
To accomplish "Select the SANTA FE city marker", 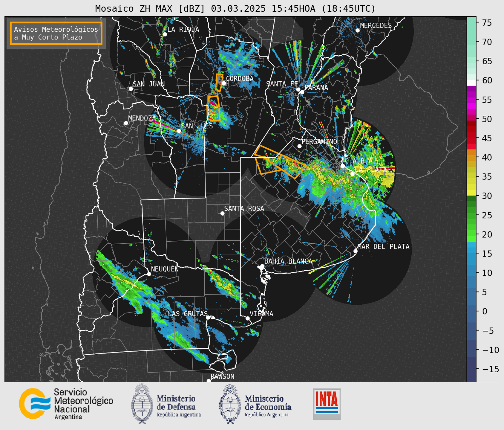I will (x=298, y=89).
